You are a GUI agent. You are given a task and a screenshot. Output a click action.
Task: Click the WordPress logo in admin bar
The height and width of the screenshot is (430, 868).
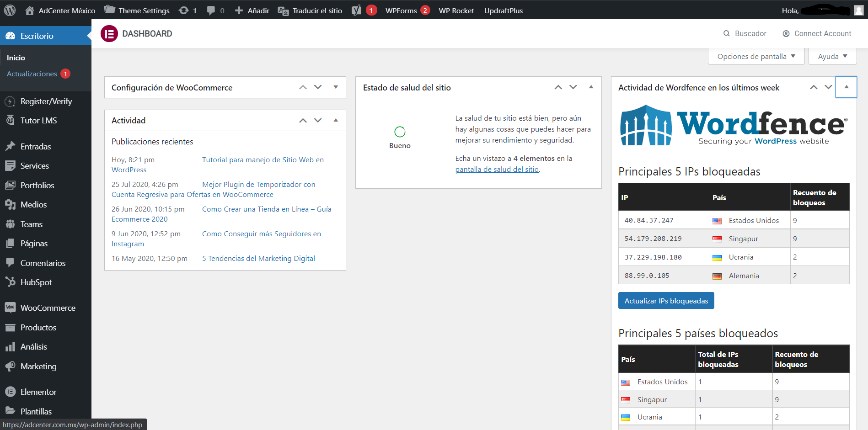click(10, 10)
